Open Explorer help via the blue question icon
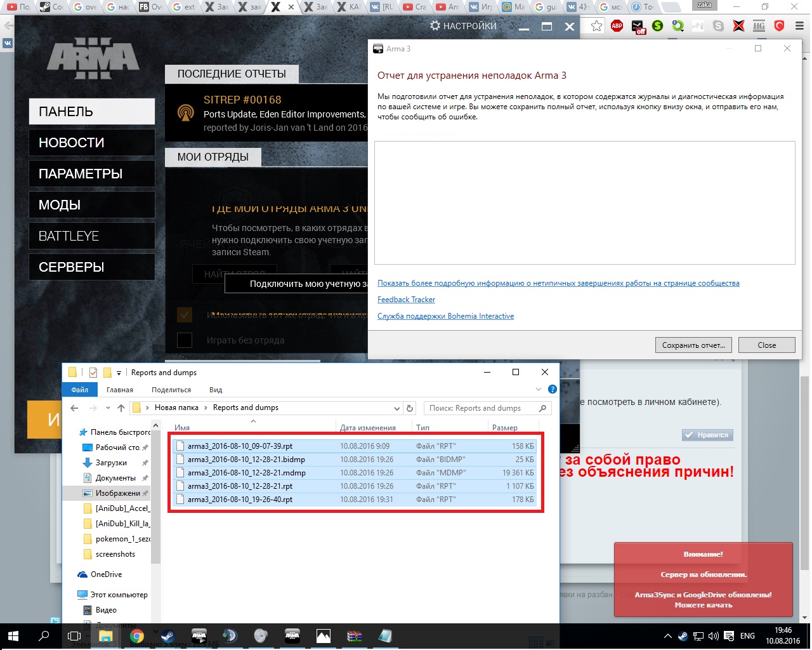The width and height of the screenshot is (812, 650). (x=552, y=389)
